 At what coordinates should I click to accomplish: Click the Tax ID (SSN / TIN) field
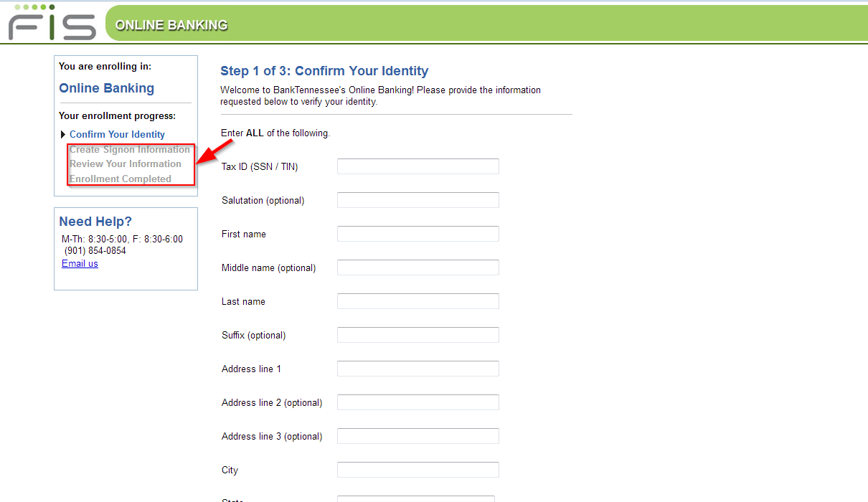[418, 166]
